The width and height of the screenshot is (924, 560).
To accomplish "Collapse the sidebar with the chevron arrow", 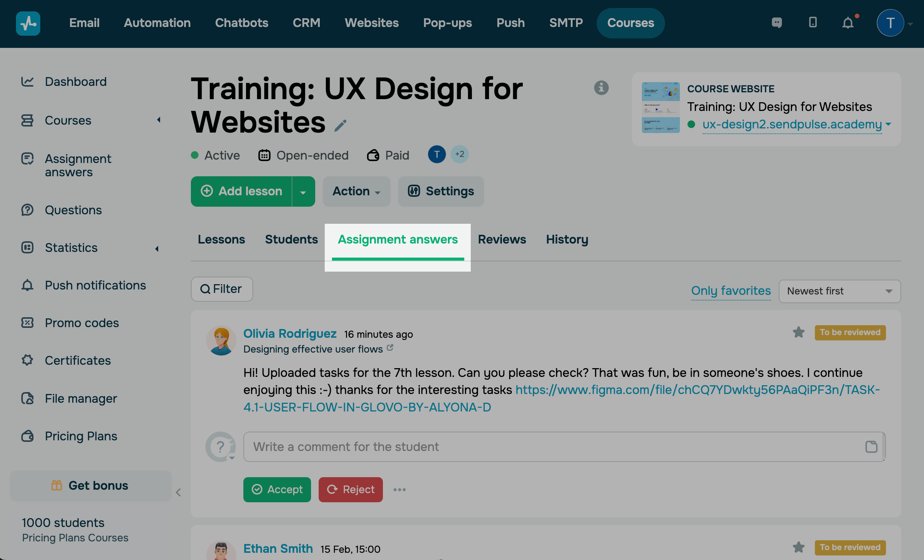I will 178,492.
